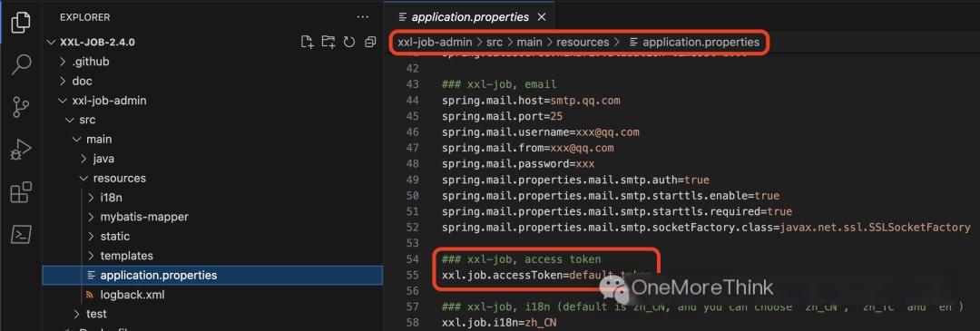The height and width of the screenshot is (331, 980).
Task: Open the Source Control view
Action: click(21, 107)
